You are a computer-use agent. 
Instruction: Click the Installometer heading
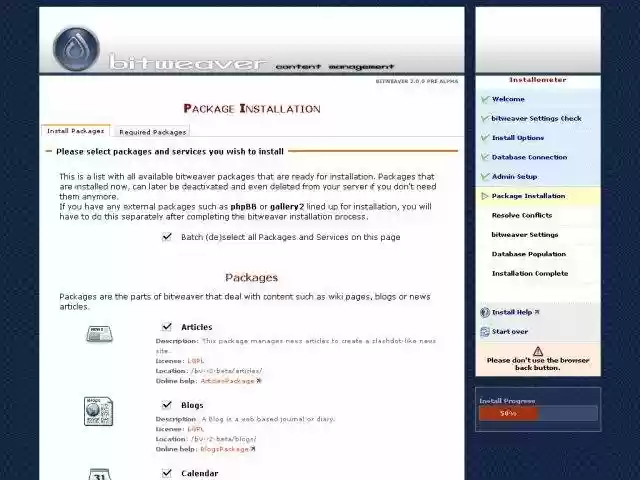click(x=538, y=80)
